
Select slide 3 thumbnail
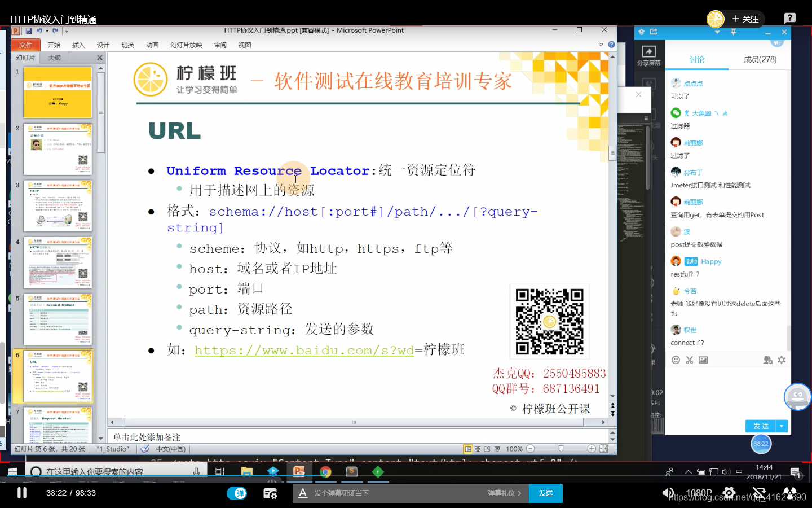58,206
